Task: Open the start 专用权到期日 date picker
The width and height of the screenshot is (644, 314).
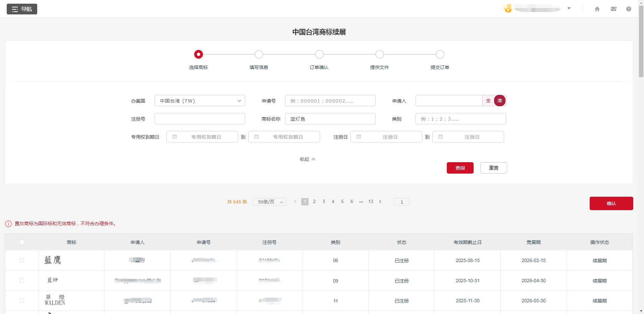Action: 202,137
